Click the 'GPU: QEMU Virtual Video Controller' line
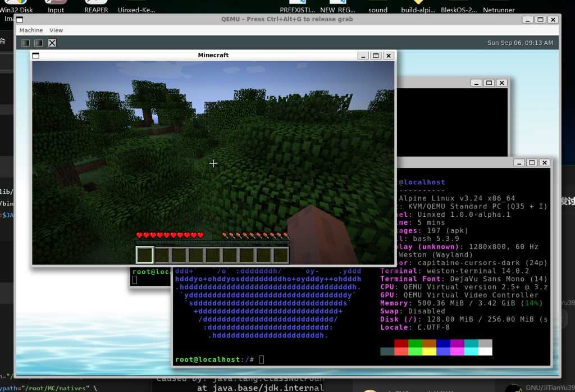Screen dimensions: 575x392 pyautogui.click(x=459, y=295)
